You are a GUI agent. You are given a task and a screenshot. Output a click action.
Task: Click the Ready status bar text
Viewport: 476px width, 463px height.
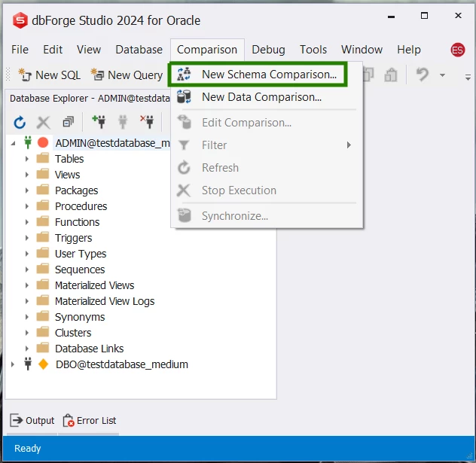tap(28, 448)
